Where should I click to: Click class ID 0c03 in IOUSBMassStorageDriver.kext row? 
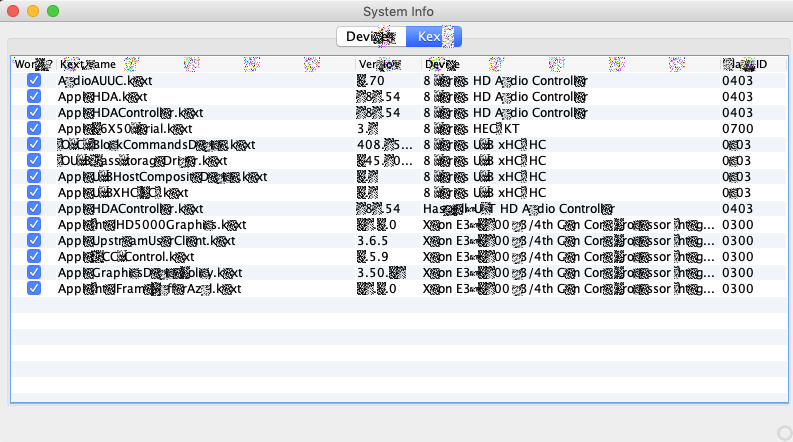[736, 161]
